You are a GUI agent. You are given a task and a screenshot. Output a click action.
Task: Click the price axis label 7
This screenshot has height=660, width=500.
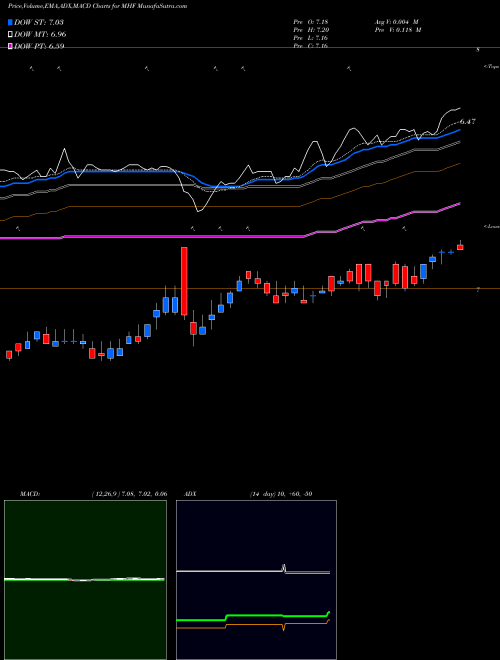click(478, 290)
